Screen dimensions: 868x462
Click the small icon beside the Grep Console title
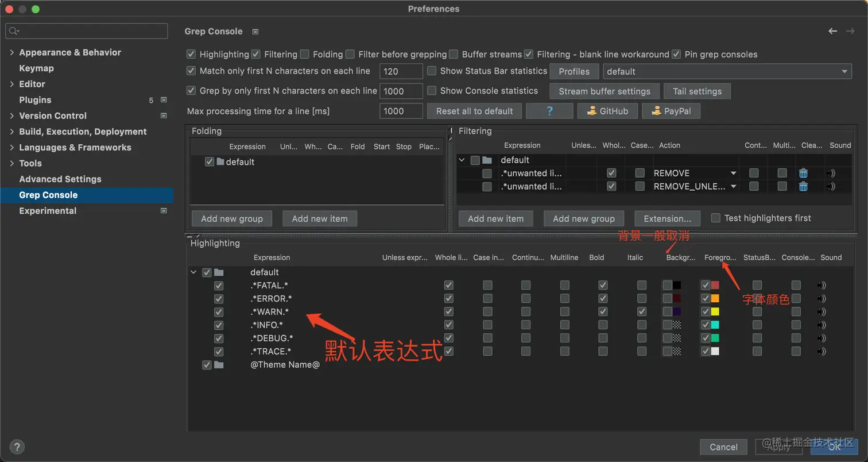click(255, 32)
